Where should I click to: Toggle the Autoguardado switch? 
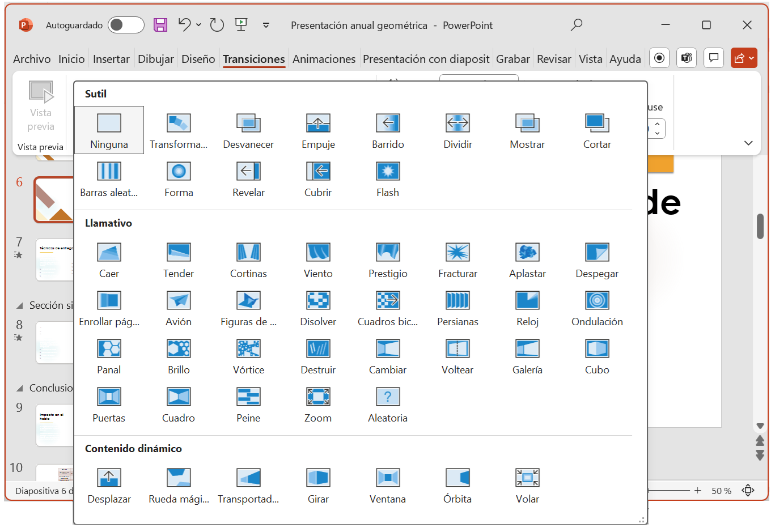(x=126, y=25)
